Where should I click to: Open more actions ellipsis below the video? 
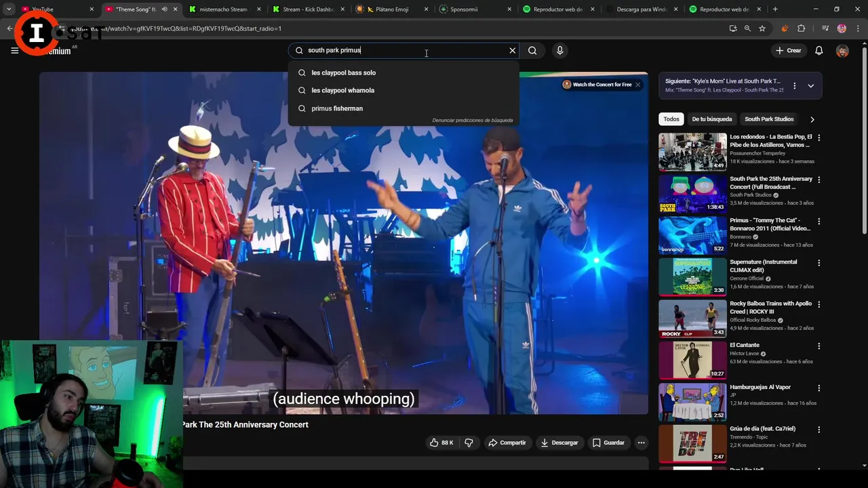click(641, 443)
